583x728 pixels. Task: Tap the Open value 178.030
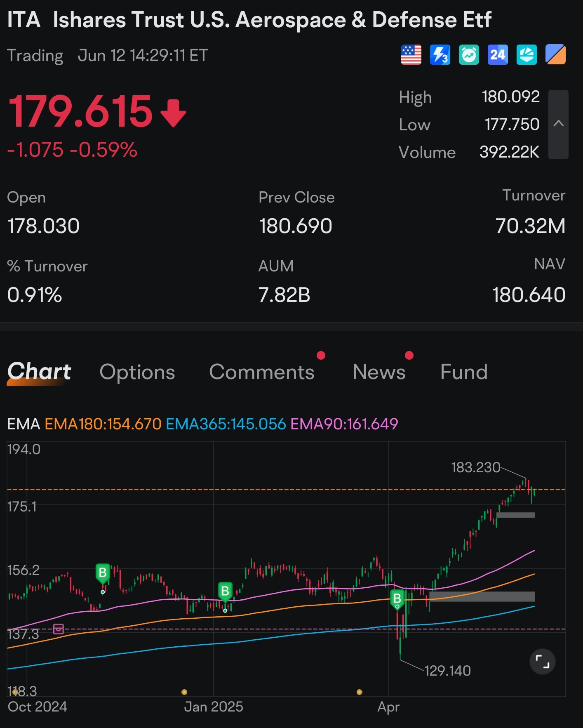43,226
